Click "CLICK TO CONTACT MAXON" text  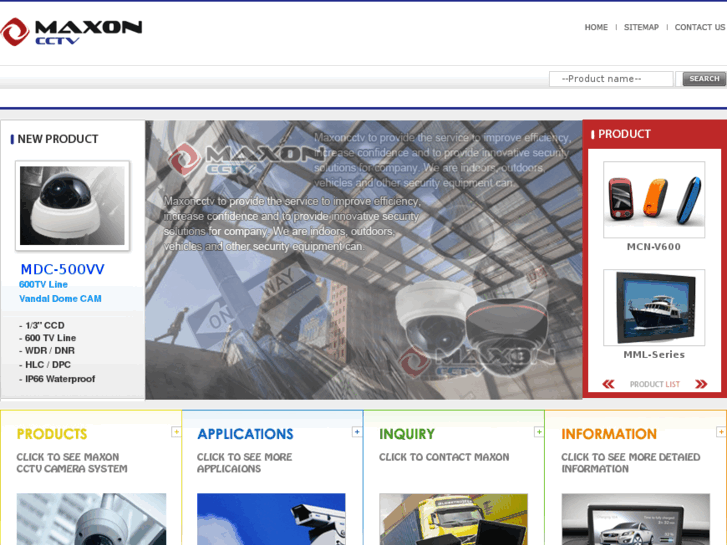(x=444, y=457)
